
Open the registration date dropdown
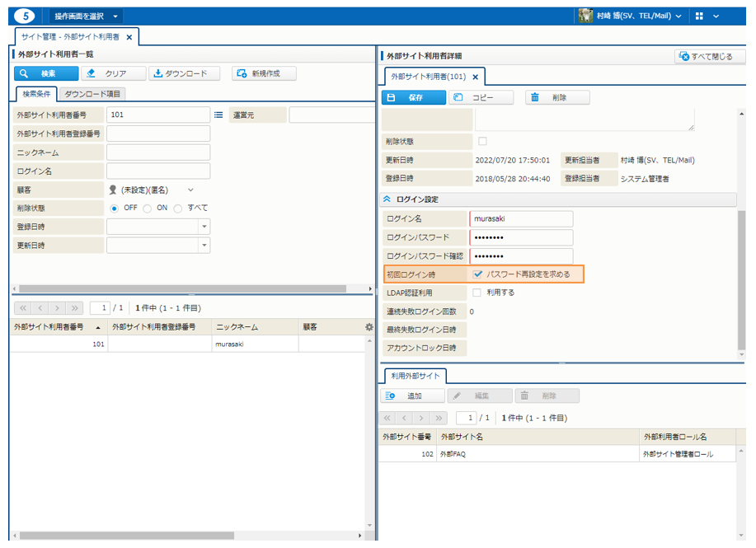pyautogui.click(x=204, y=227)
